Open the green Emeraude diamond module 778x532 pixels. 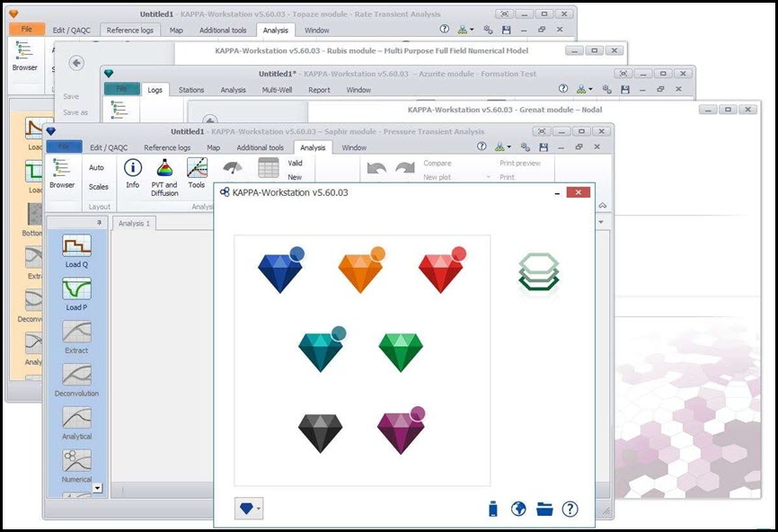coord(401,352)
